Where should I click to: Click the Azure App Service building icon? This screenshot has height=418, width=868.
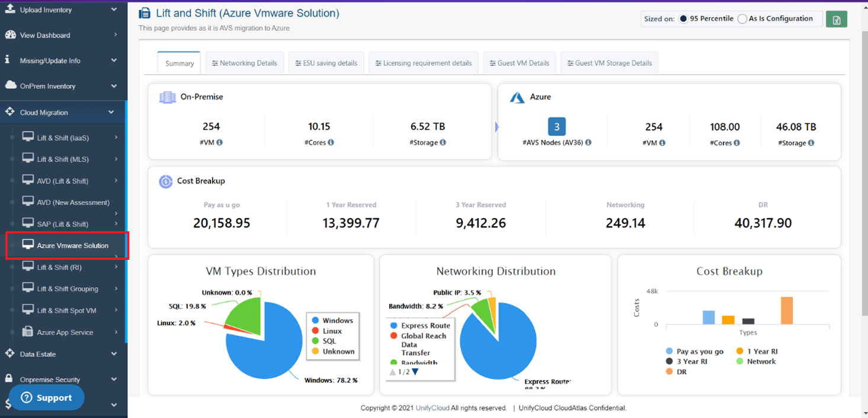[x=28, y=332]
